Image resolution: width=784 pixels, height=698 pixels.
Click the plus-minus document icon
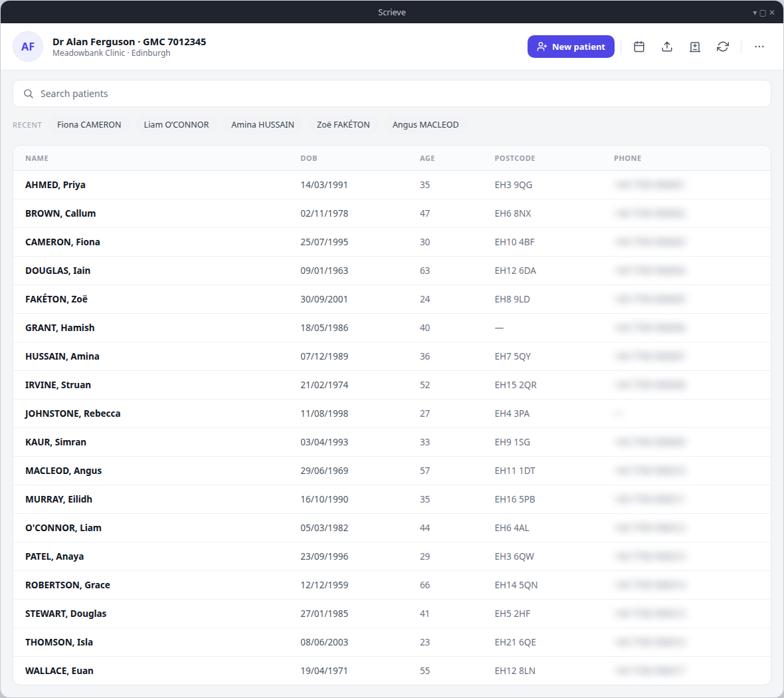point(694,47)
